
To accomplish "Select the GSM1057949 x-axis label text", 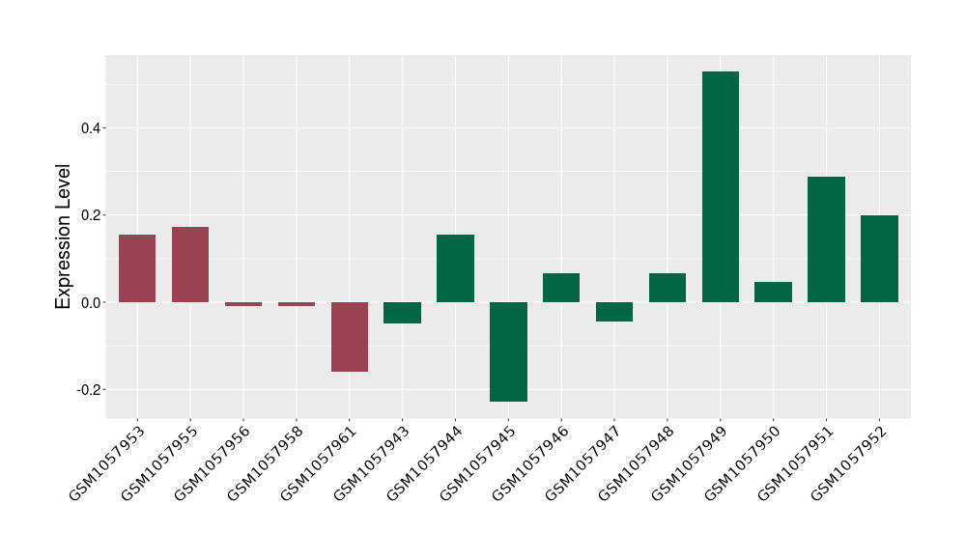I will point(687,465).
